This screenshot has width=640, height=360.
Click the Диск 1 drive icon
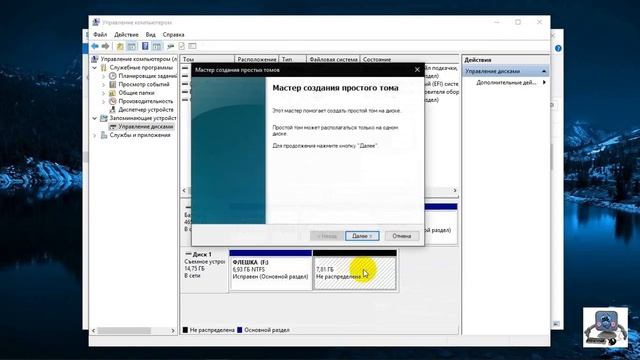coord(188,254)
